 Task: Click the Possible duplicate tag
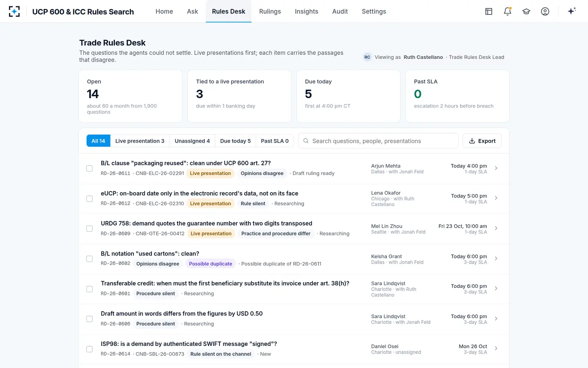(210, 264)
